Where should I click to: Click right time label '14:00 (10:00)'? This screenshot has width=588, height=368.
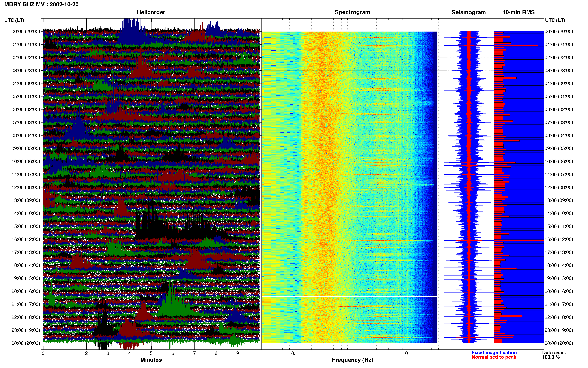point(559,213)
